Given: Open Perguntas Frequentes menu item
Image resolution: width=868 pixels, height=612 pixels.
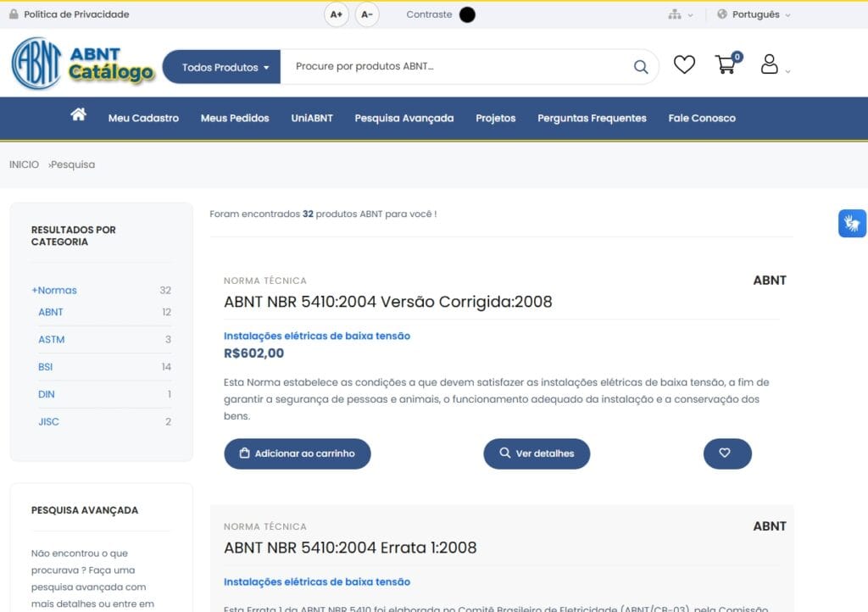Looking at the screenshot, I should pos(592,118).
